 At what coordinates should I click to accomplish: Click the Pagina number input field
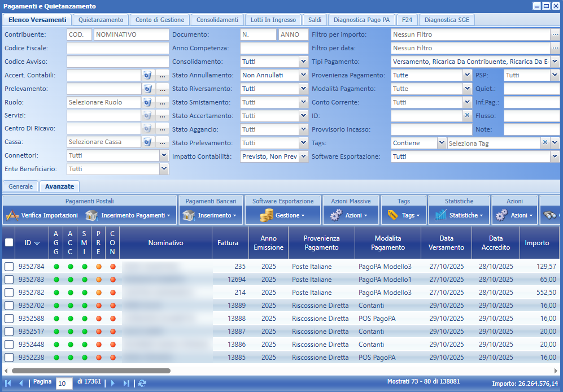click(64, 382)
